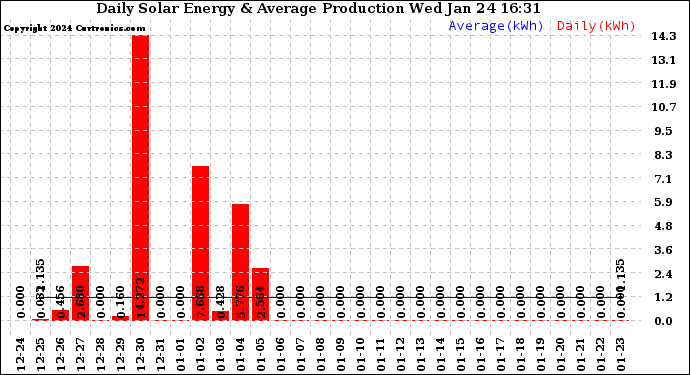Click the 01-22 date label

601,355
